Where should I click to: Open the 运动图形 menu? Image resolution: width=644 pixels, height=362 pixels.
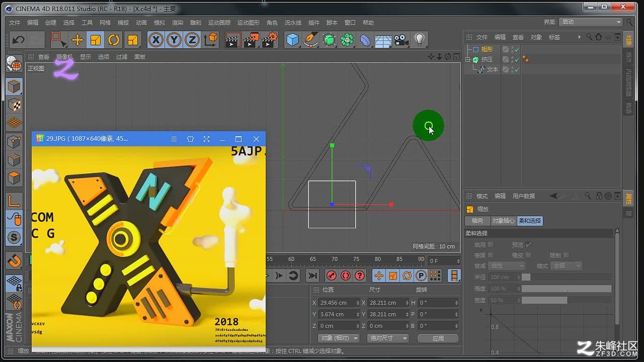249,23
